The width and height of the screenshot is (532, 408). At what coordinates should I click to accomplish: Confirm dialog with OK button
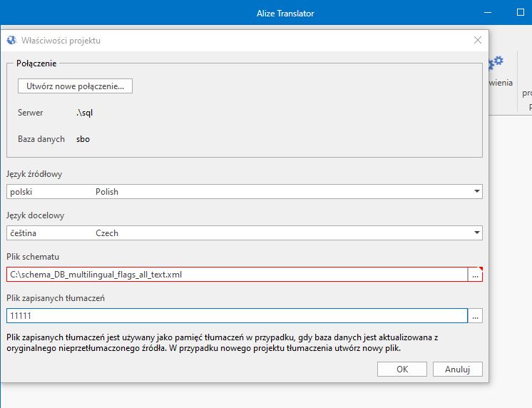(402, 369)
